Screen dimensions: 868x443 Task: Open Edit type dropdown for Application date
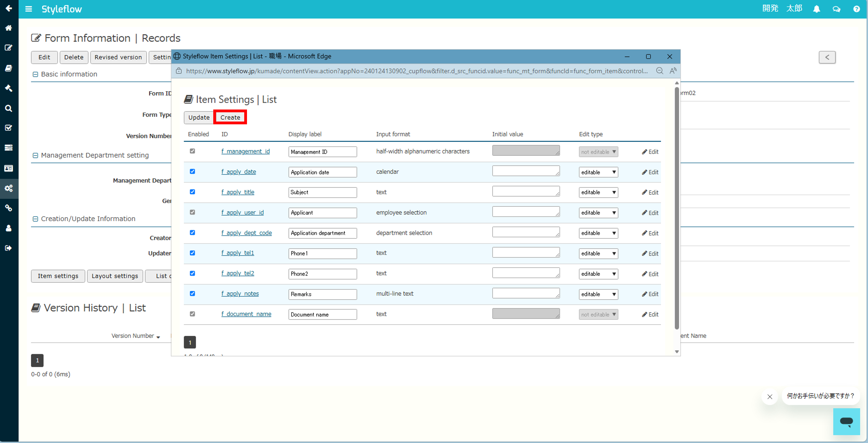[x=599, y=172]
